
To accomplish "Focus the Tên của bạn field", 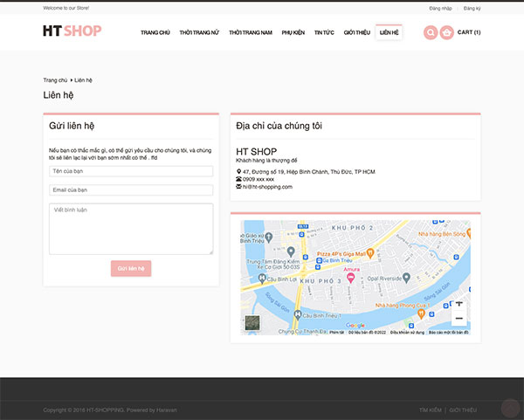I will tap(131, 171).
